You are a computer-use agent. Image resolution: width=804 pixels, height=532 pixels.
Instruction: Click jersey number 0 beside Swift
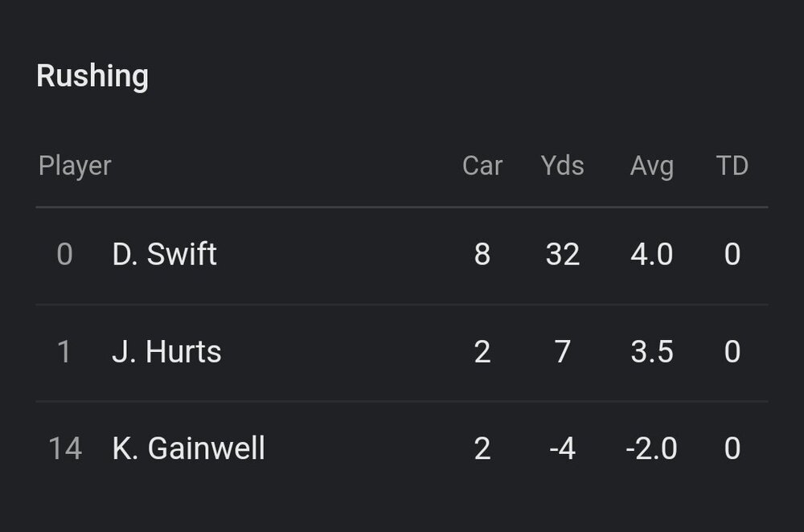65,255
